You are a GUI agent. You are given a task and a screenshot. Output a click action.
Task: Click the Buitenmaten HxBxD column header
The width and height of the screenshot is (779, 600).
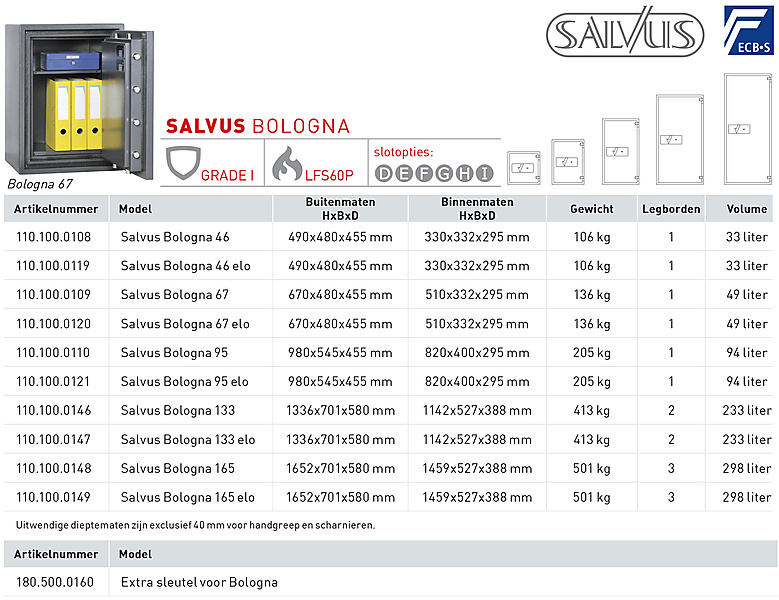[340, 208]
